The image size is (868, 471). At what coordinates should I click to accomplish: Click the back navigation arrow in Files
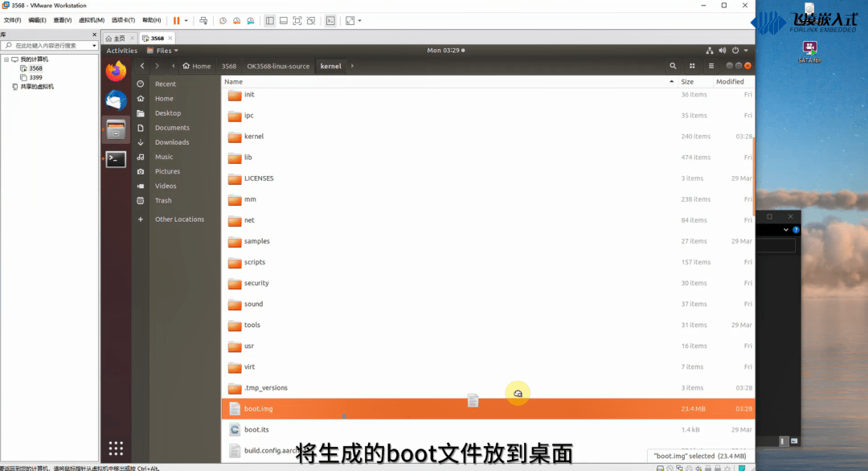click(142, 66)
